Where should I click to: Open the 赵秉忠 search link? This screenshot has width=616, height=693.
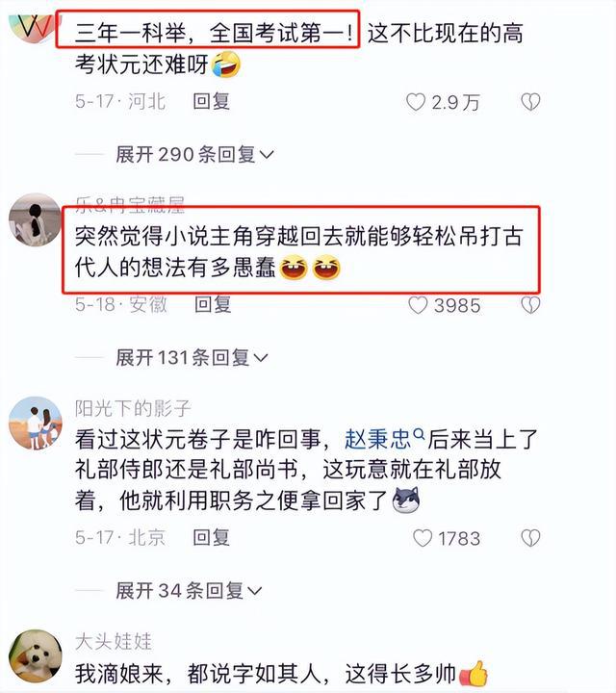point(378,439)
